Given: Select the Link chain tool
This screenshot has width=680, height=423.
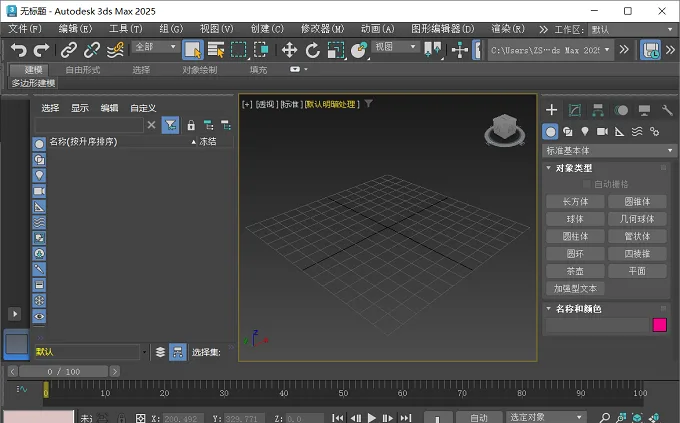Looking at the screenshot, I should tap(69, 50).
